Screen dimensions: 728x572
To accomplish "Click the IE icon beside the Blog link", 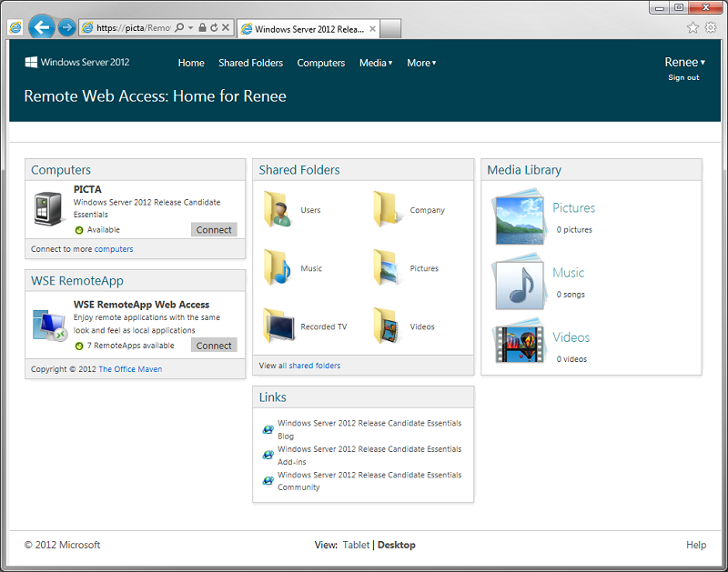I will 268,429.
